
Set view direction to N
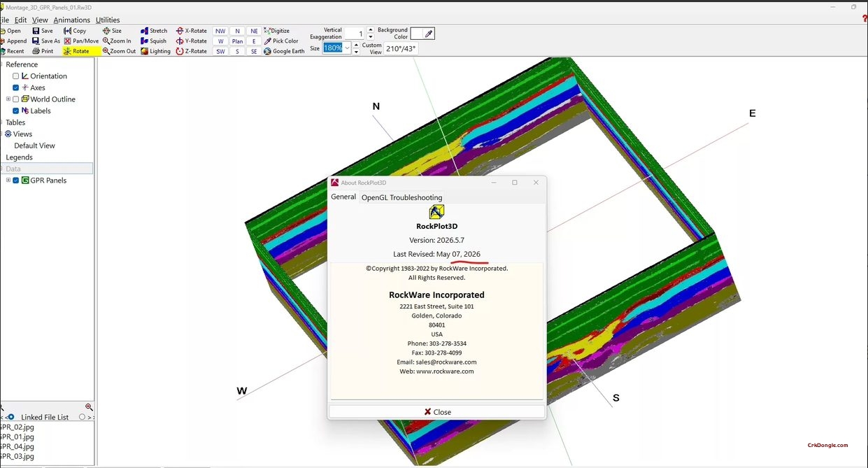(237, 31)
